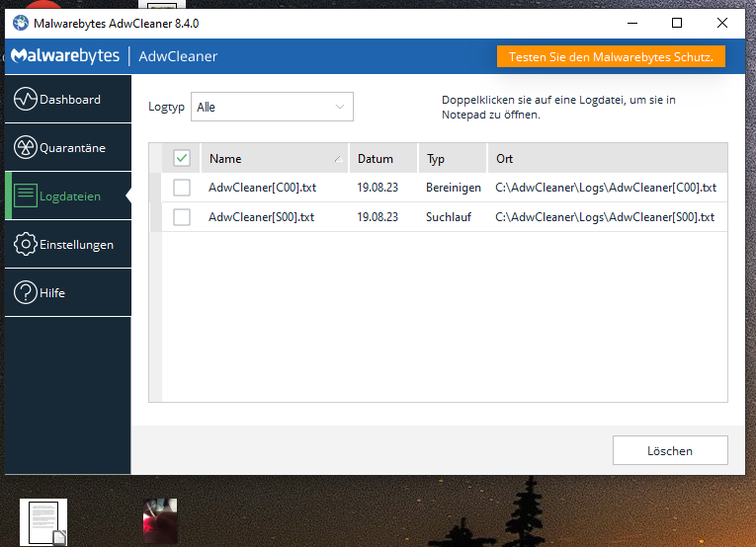
Task: Click the Malwarebytes logo in header
Action: [65, 56]
